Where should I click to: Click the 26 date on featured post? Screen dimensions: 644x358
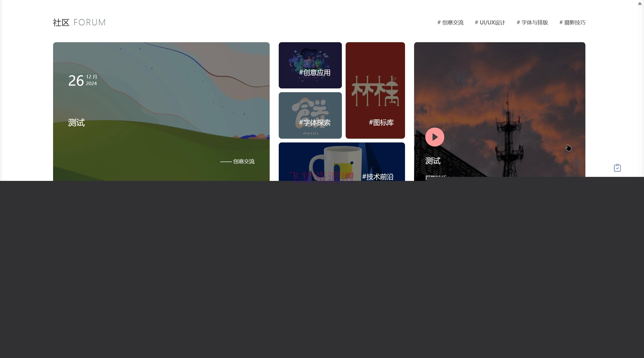pyautogui.click(x=76, y=81)
